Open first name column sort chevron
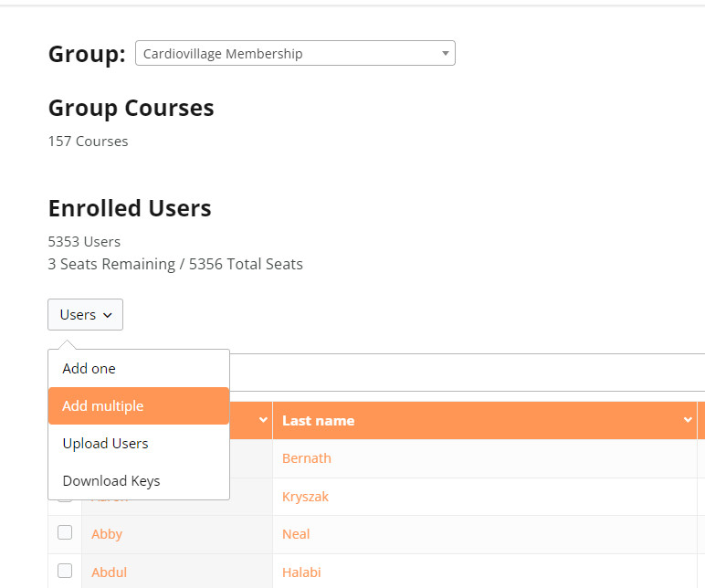This screenshot has width=705, height=588. click(x=264, y=420)
